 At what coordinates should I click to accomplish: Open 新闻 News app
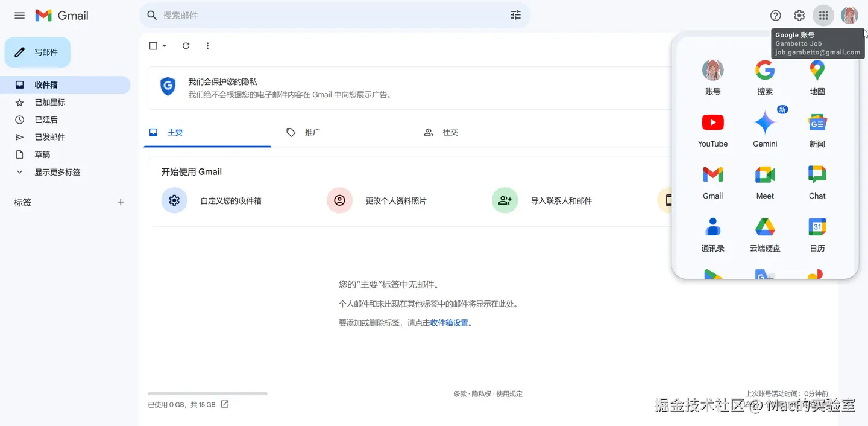pyautogui.click(x=817, y=130)
